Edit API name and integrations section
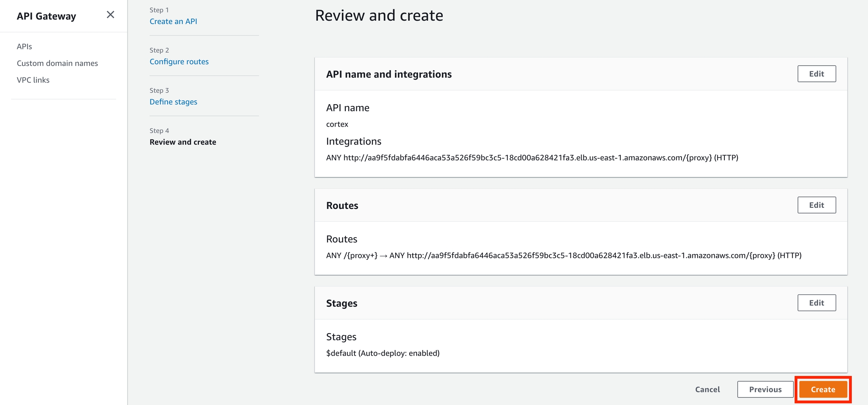Screen dimensions: 868x405 pyautogui.click(x=816, y=74)
